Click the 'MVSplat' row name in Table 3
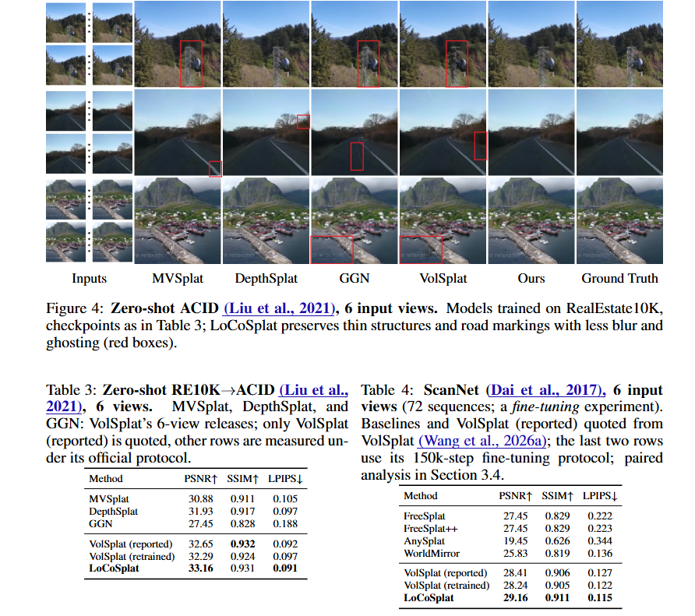695x616 pixels. 109,499
